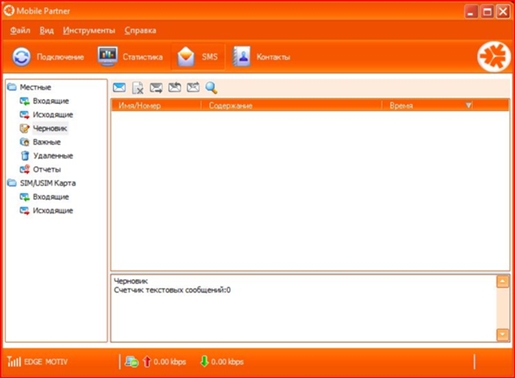Select the Важные folder
Viewport: 515px width, 378px height.
pos(47,142)
